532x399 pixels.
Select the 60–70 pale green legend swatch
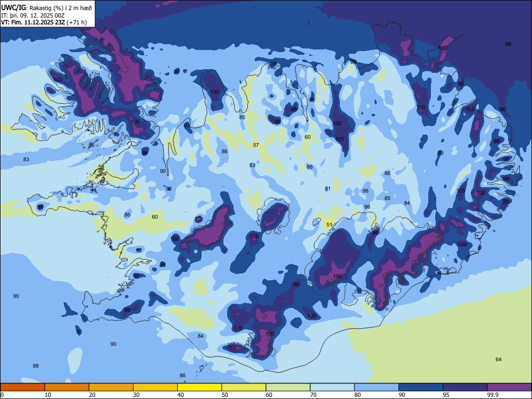[x=288, y=387]
